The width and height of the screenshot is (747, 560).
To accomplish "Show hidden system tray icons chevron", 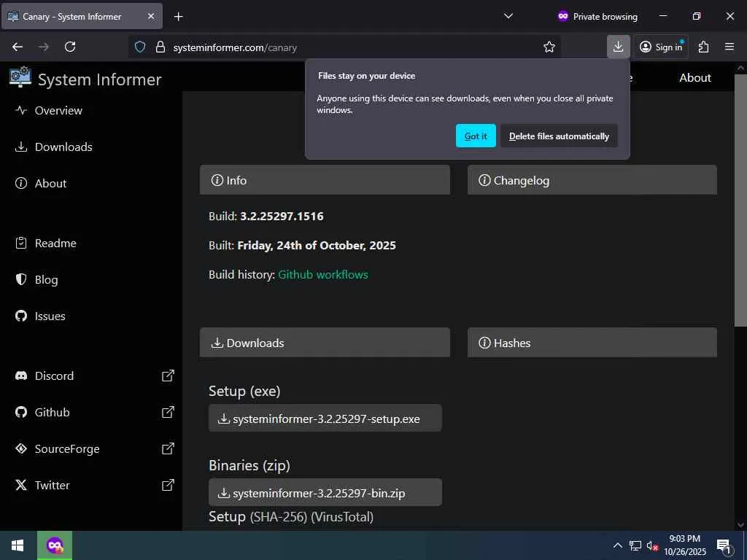I will pos(617,545).
